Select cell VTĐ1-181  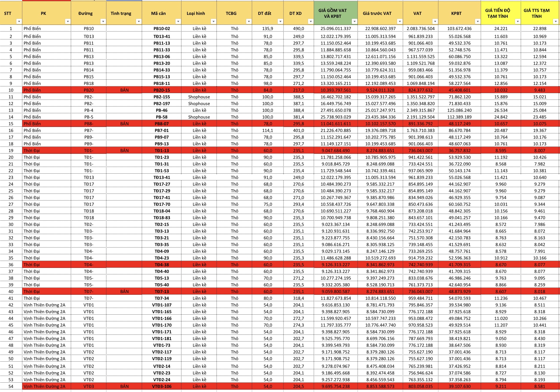pyautogui.click(x=162, y=339)
